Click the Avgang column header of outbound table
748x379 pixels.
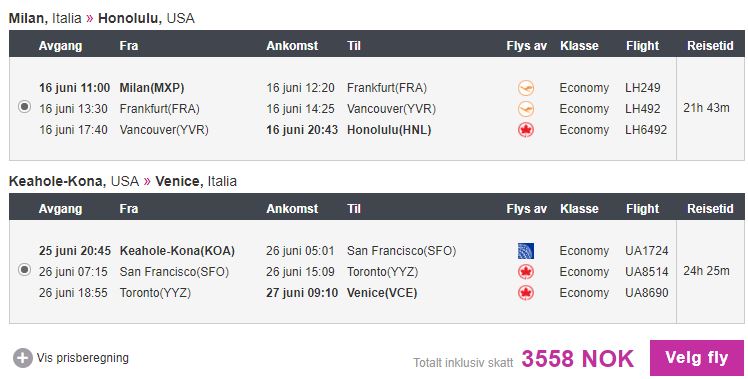tap(61, 46)
